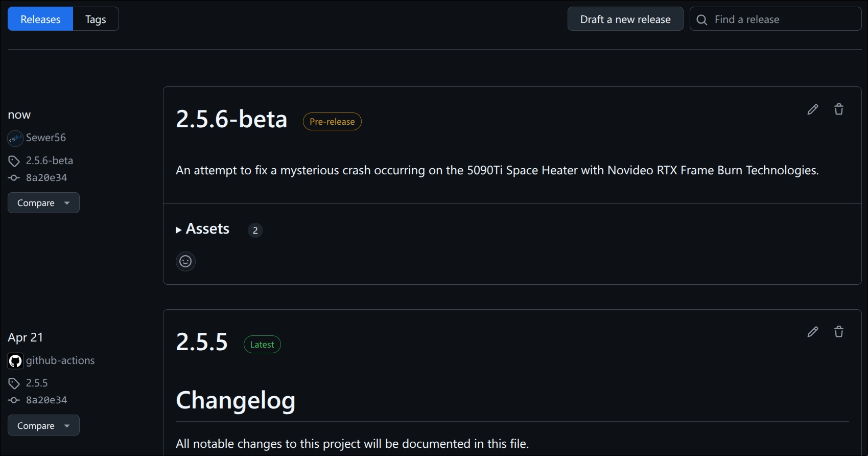The width and height of the screenshot is (868, 456).
Task: Open the 2.5.6-beta tag link in sidebar
Action: [50, 161]
